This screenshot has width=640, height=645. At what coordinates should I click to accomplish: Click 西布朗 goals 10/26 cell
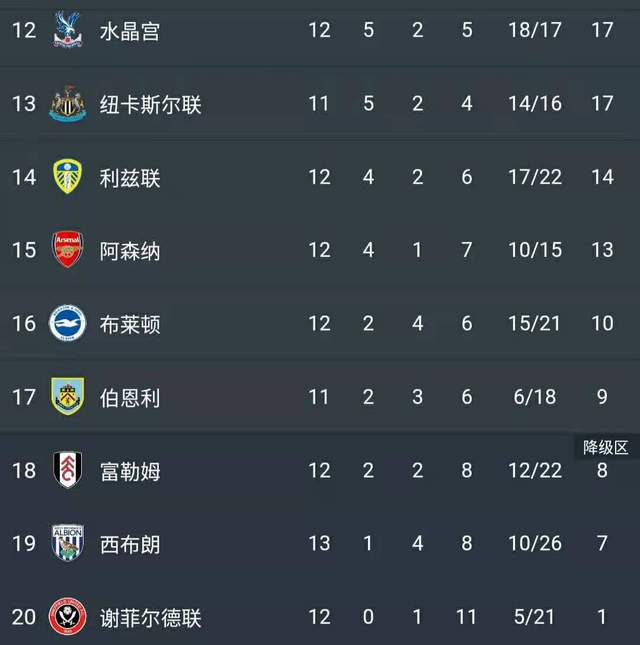pyautogui.click(x=535, y=543)
